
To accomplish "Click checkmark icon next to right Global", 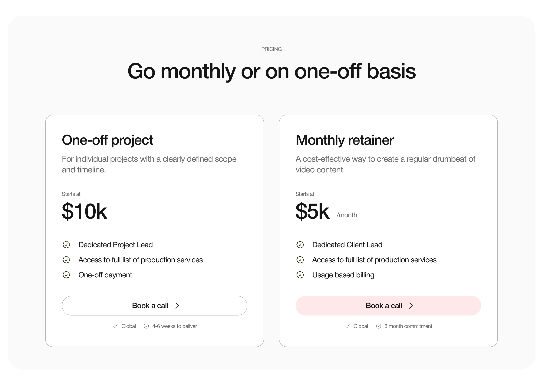I will coord(347,326).
